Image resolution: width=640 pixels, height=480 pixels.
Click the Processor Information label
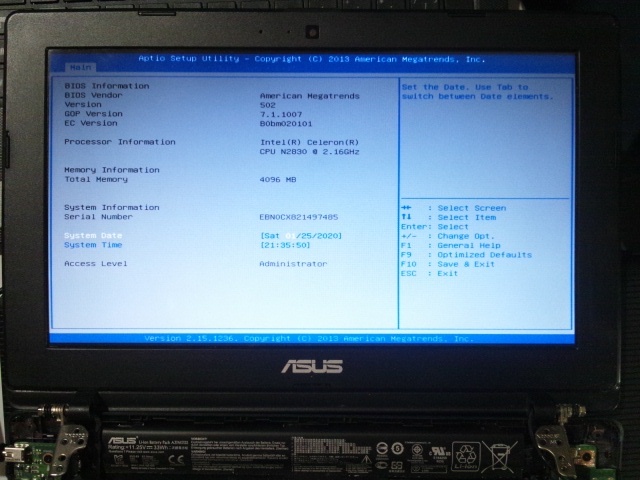120,142
